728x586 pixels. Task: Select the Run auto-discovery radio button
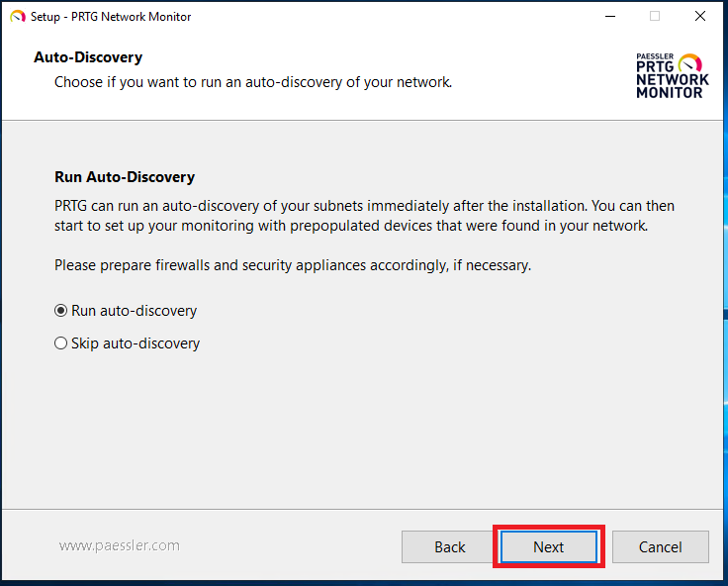pos(60,311)
